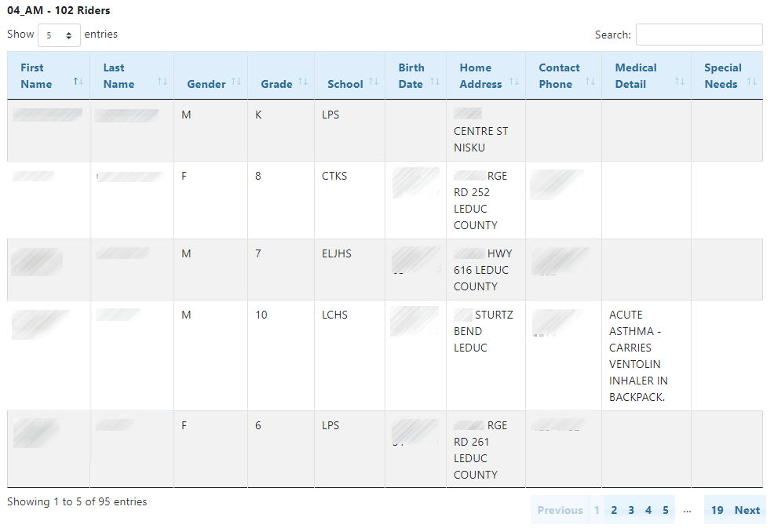Navigate to page 5
This screenshot has height=532, width=774.
[666, 510]
